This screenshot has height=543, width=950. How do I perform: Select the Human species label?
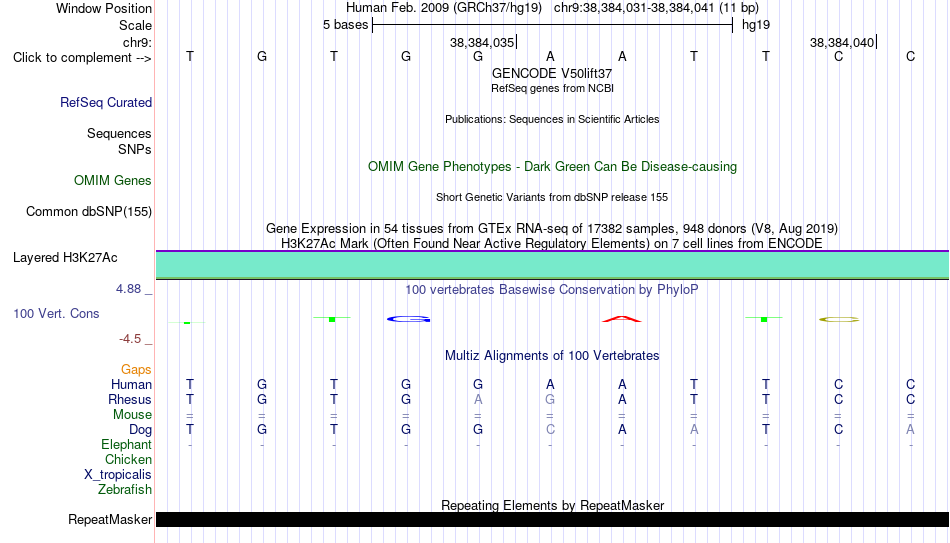[x=131, y=385]
